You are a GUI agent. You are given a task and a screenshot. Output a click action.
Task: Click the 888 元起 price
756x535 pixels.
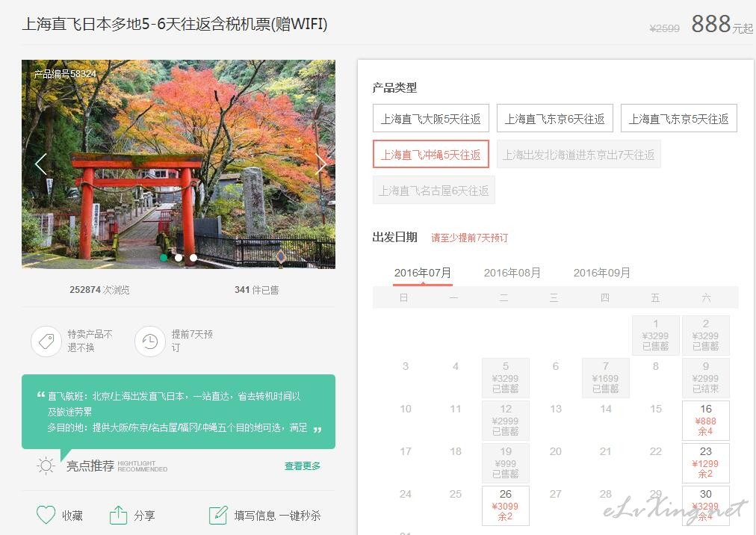tap(722, 24)
